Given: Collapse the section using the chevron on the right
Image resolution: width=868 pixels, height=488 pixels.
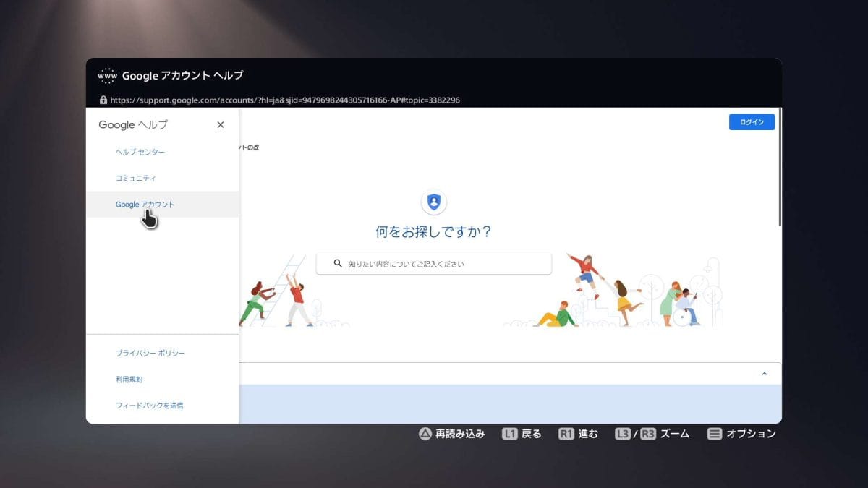Looking at the screenshot, I should [x=765, y=374].
